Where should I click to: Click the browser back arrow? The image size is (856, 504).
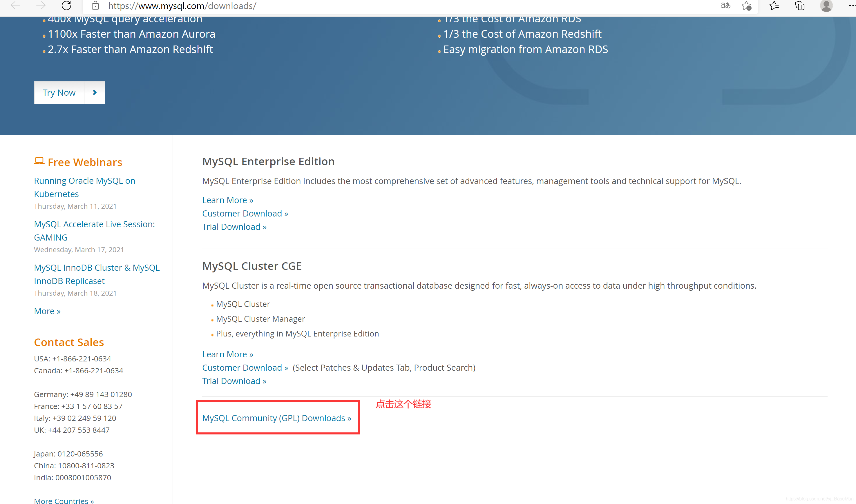coord(15,6)
